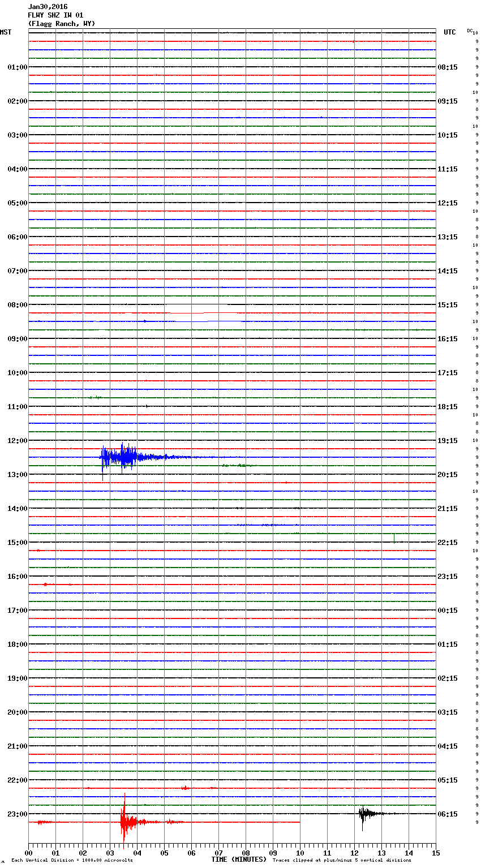Click the 19:00 MST time label

pos(18,678)
